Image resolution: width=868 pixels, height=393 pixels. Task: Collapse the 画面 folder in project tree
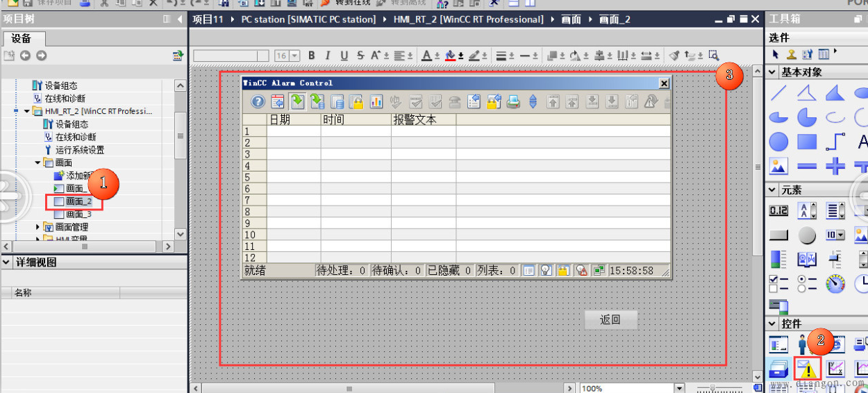[38, 162]
